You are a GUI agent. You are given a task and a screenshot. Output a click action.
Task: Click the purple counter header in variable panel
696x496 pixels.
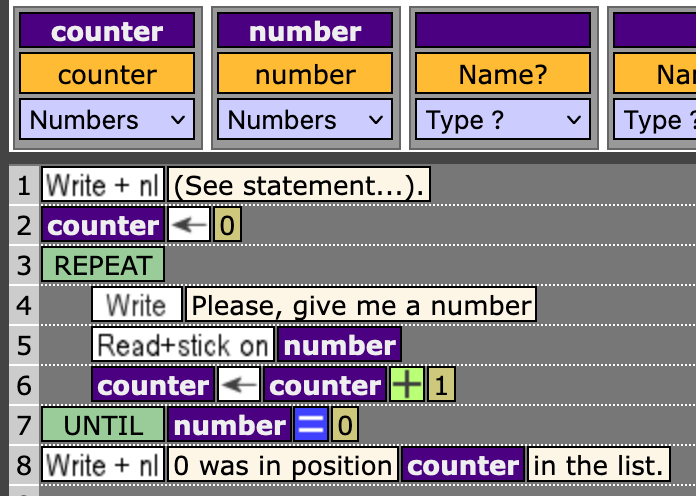pos(107,31)
